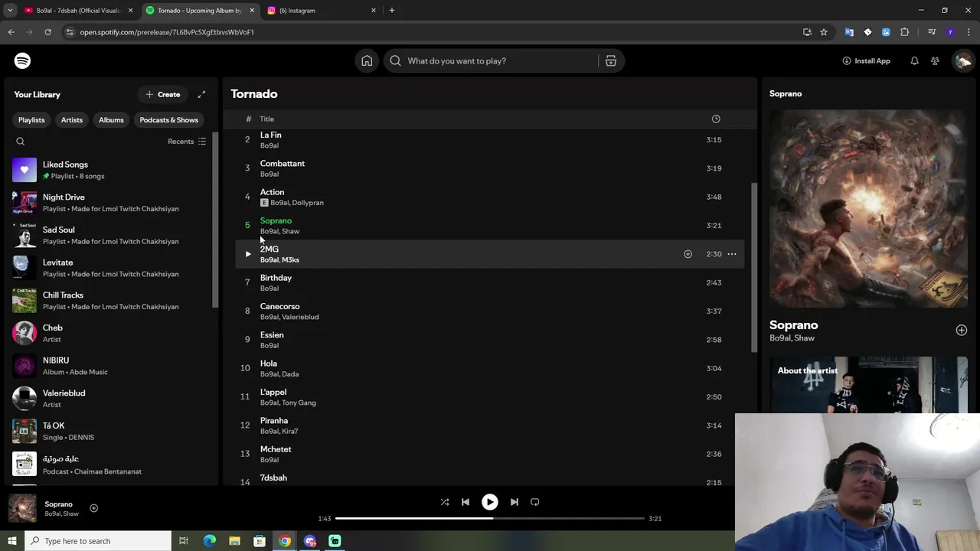Open Valerieblud artist in library
The width and height of the screenshot is (980, 551).
(111, 399)
